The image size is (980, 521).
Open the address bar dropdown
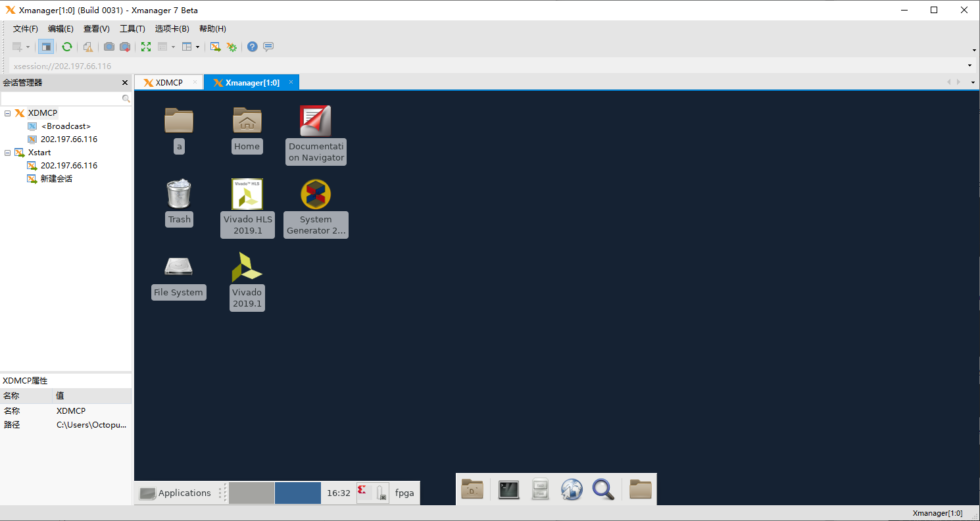(x=969, y=66)
